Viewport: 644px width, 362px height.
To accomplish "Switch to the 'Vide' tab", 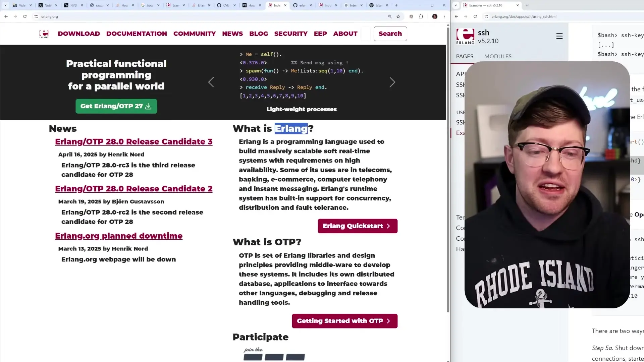I will coord(21,5).
